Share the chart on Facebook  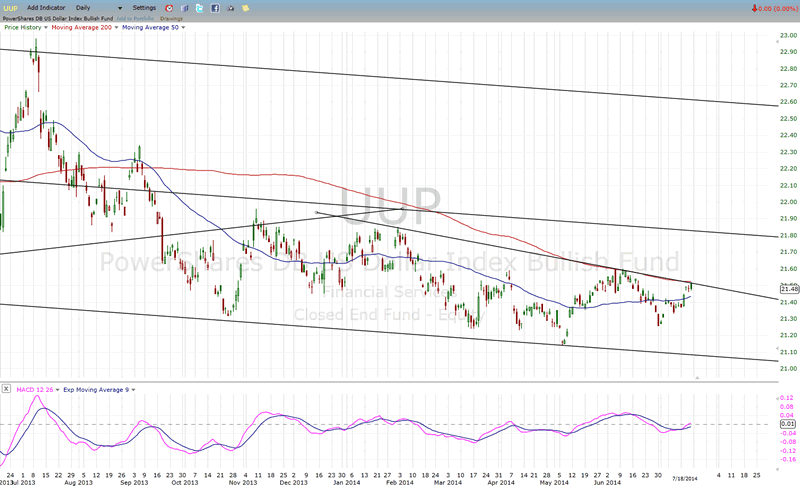(x=215, y=8)
